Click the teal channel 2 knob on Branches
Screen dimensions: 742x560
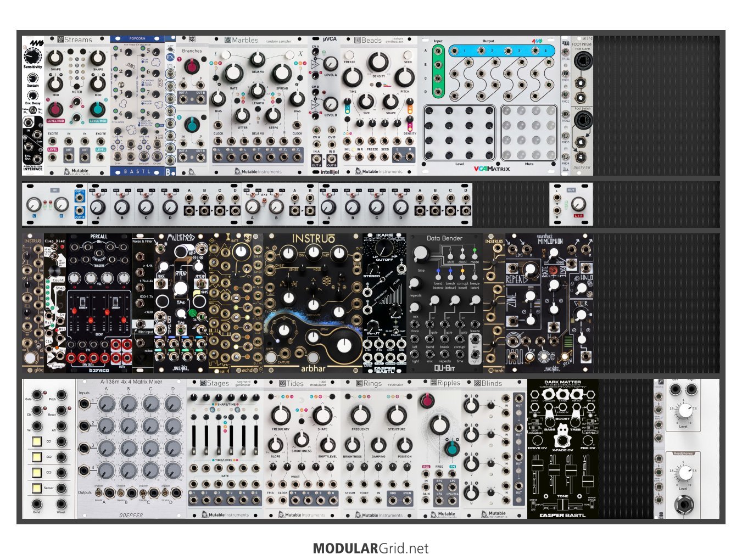pyautogui.click(x=192, y=125)
